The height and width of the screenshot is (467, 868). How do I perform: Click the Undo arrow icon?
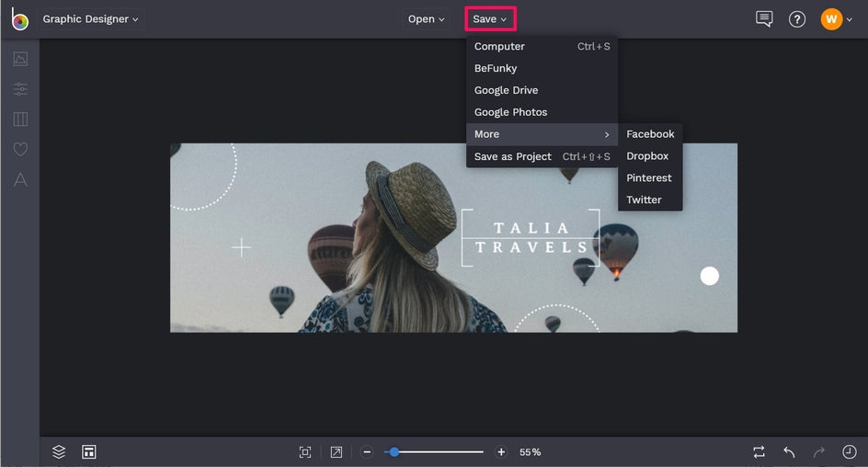[789, 451]
